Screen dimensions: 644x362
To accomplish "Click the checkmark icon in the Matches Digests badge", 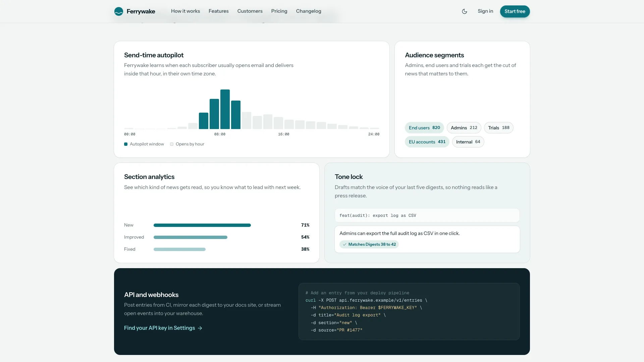I will click(x=344, y=244).
